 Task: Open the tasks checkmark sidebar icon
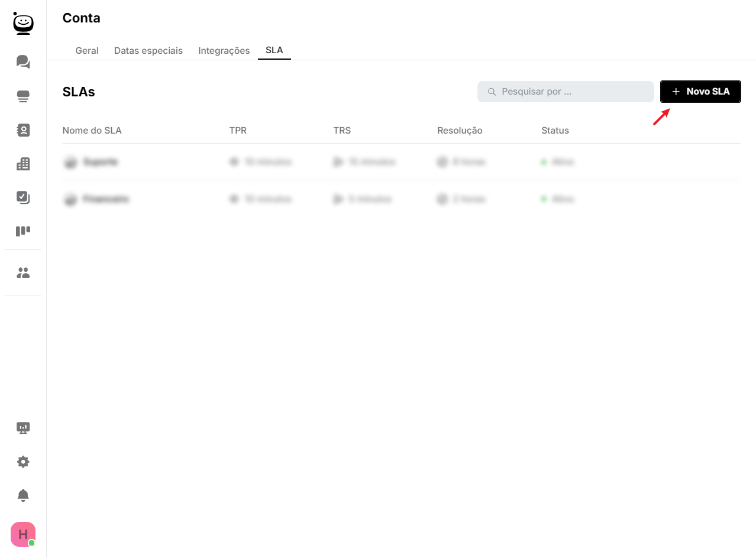[x=23, y=197]
